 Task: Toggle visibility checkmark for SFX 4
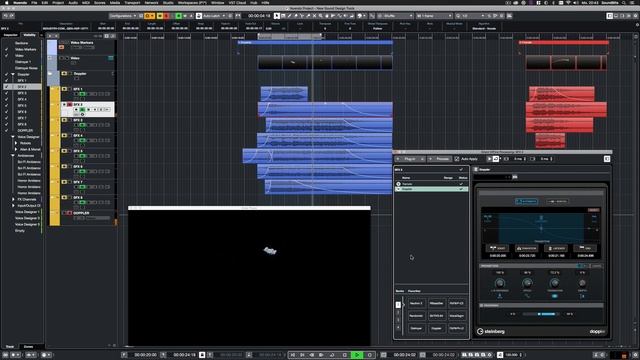(7, 99)
